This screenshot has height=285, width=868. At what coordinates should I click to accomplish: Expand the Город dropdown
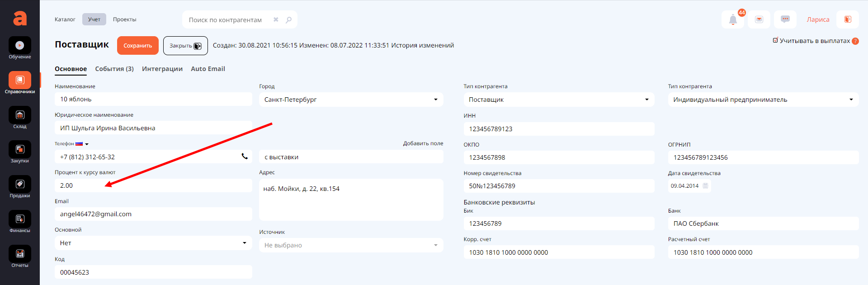pyautogui.click(x=351, y=100)
